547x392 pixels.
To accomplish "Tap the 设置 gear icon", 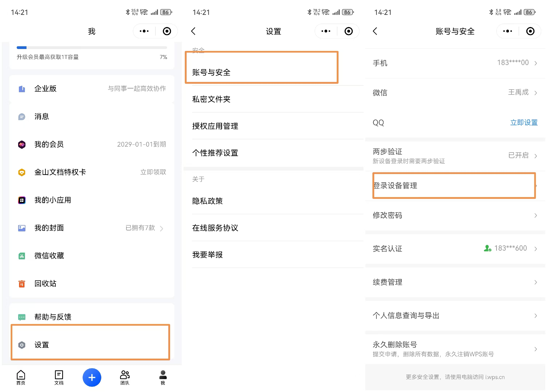I will coord(22,345).
